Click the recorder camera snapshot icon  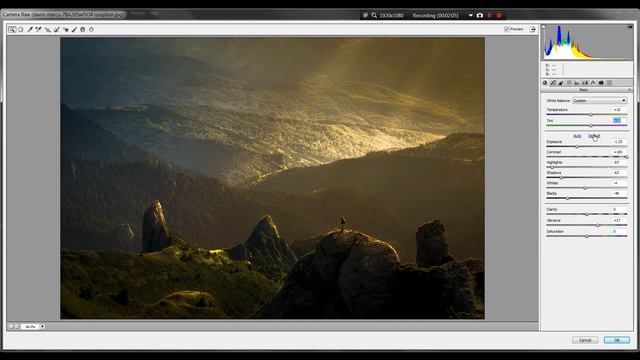[480, 16]
